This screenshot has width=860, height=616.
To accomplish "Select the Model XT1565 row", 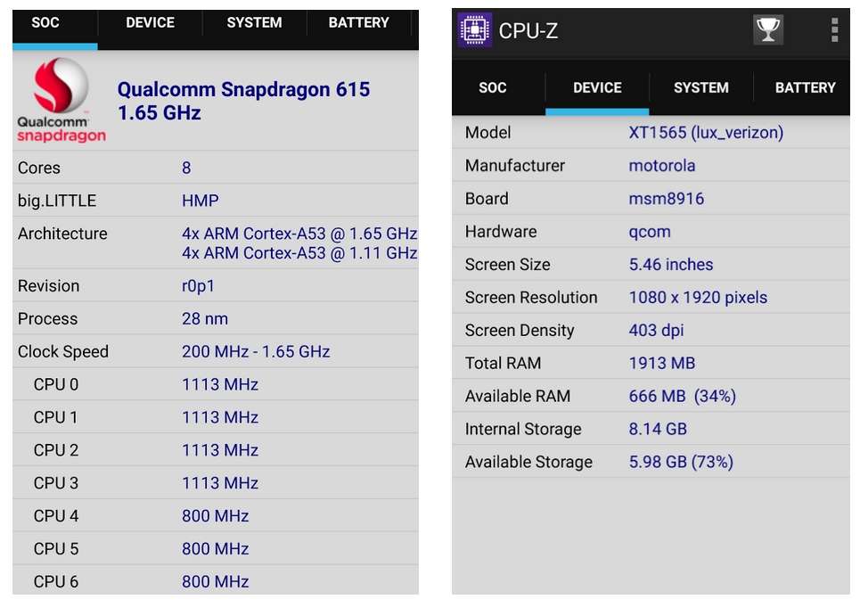I will (x=651, y=132).
